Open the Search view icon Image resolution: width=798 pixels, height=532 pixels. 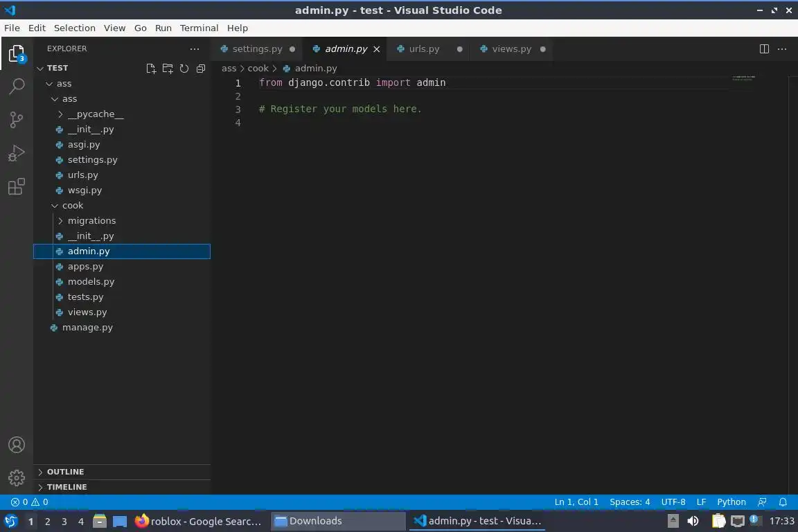[17, 87]
